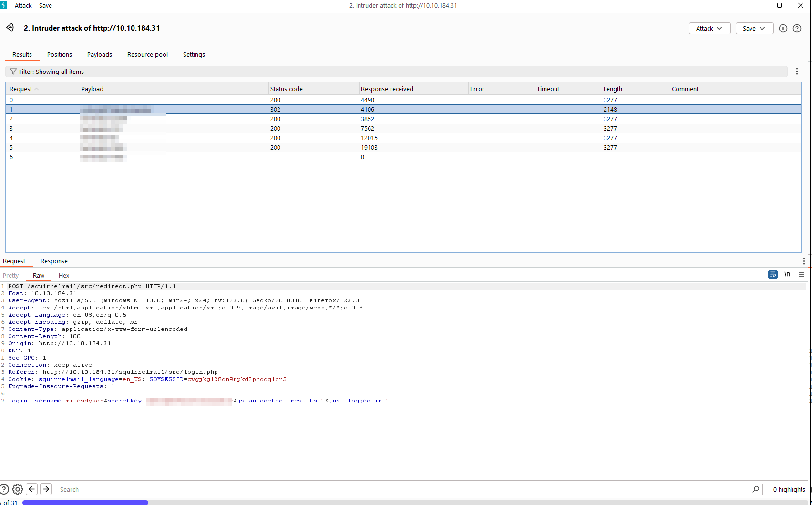The image size is (812, 505).
Task: Select result row 1 with status 302
Action: [403, 109]
